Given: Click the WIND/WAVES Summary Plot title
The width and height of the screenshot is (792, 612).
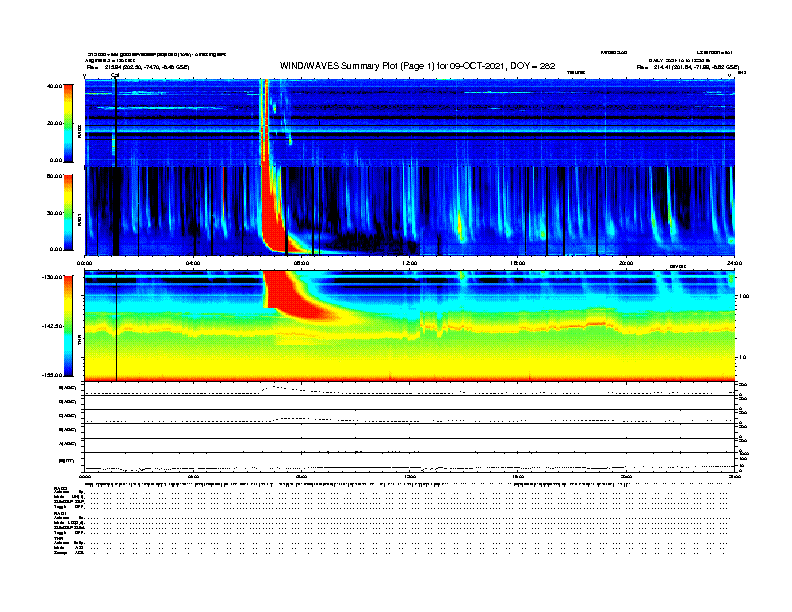Looking at the screenshot, I should pyautogui.click(x=417, y=66).
